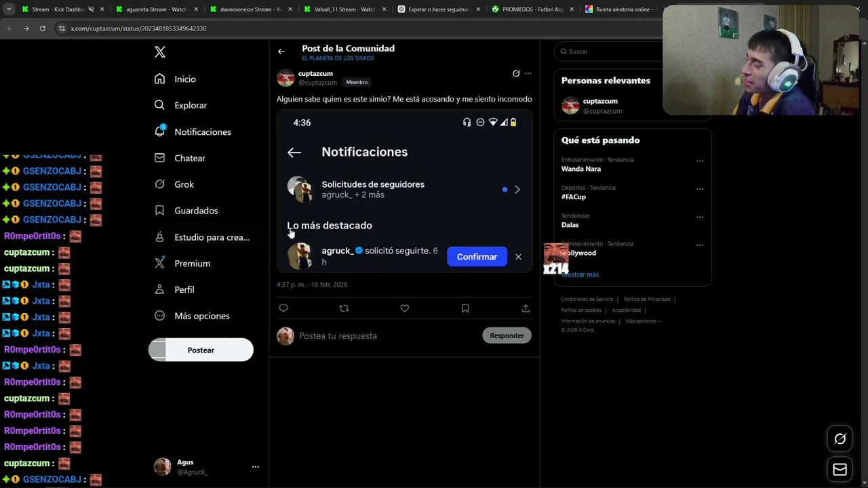
Task: Click the Responder button
Action: point(507,335)
